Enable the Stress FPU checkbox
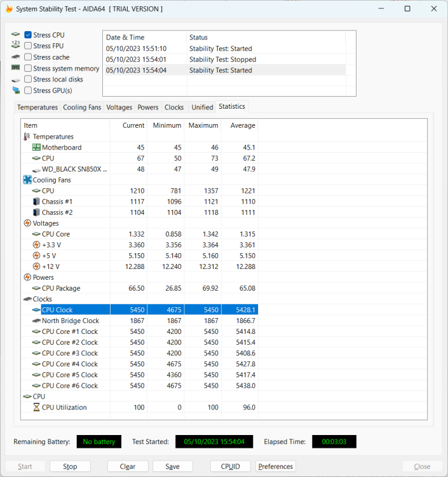The width and height of the screenshot is (448, 477). 28,46
